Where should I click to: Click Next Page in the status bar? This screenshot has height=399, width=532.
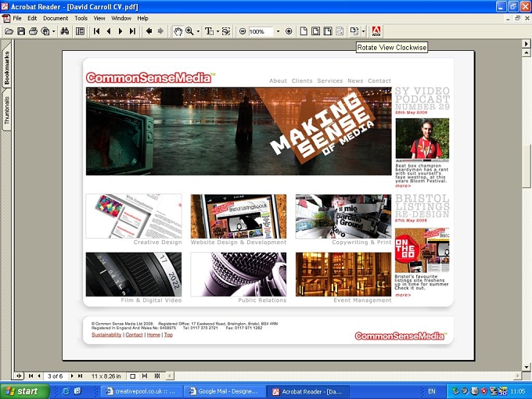[x=72, y=376]
